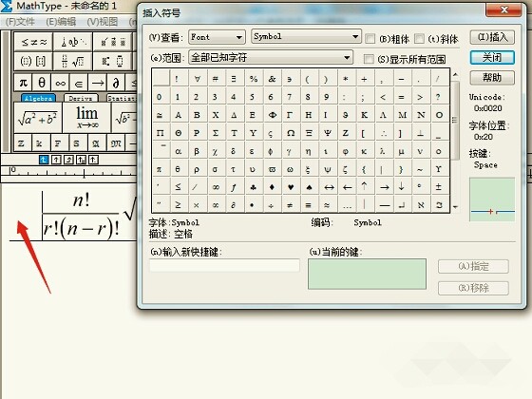Viewport: 532px width, 399px height.
Task: Switch to the Derivs tab
Action: (x=81, y=98)
